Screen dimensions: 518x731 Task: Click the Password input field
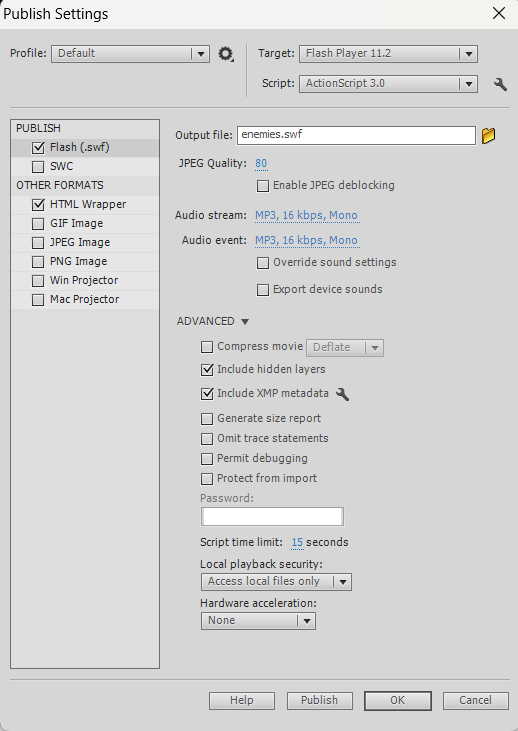point(272,517)
